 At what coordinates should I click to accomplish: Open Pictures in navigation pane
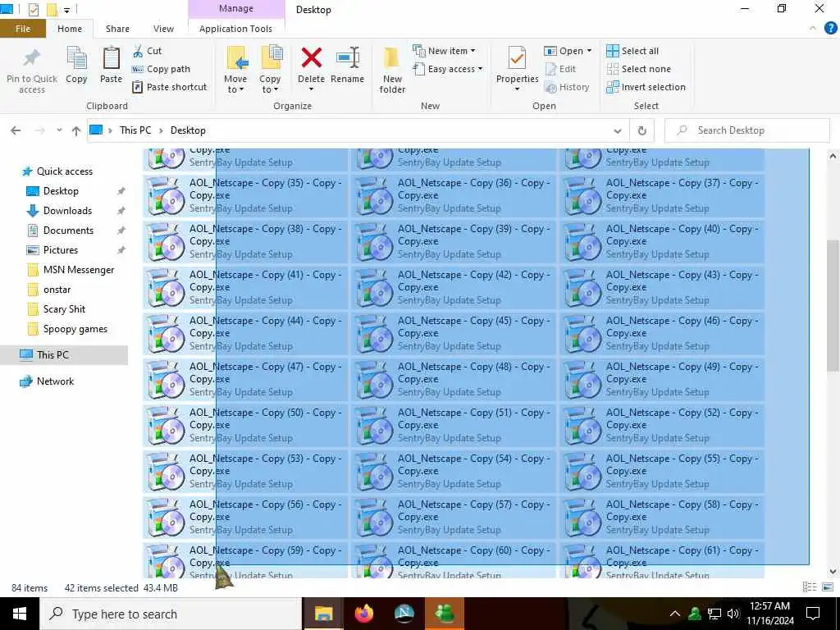tap(61, 250)
